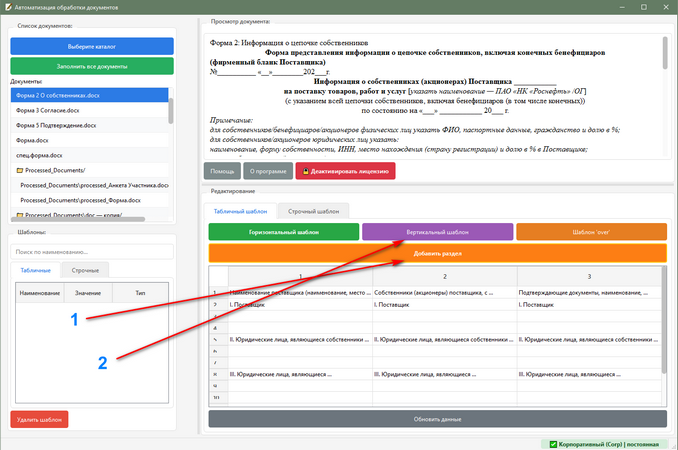Switch to the Строчные templates tab
Screen dimensions: 678x450
pos(85,270)
